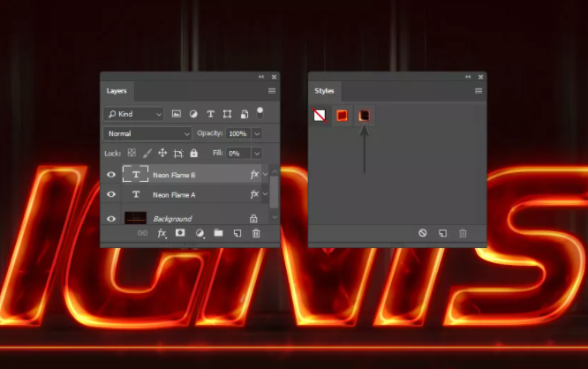
Task: Apply the dark neon flame style swatch
Action: coord(364,115)
